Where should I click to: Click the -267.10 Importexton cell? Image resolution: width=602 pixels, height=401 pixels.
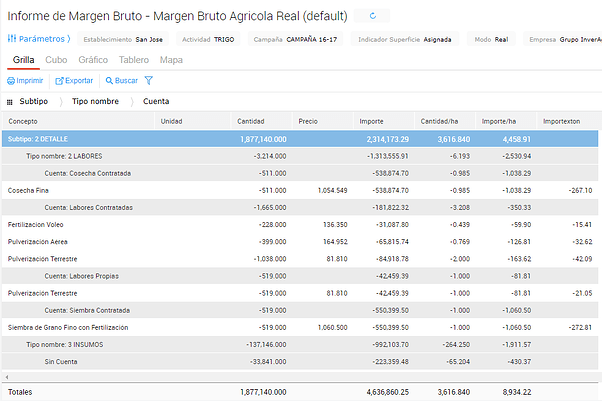(580, 190)
